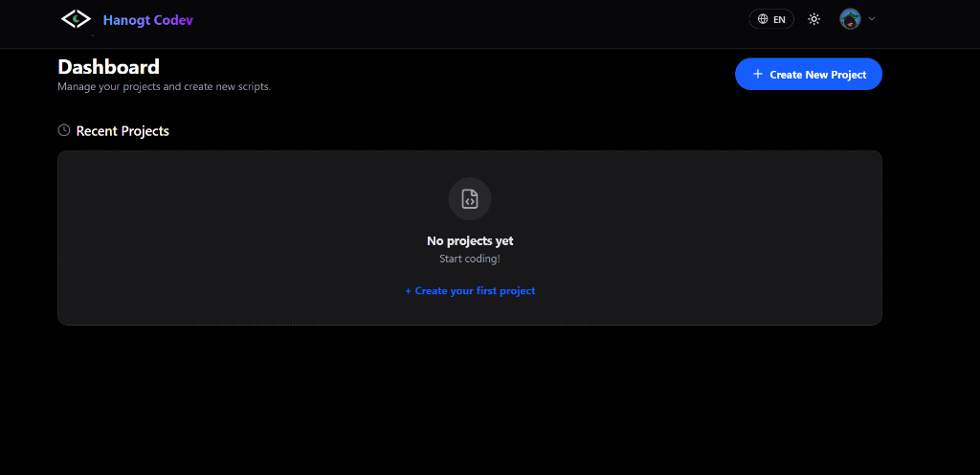Click the Dashboard page title

pos(108,67)
